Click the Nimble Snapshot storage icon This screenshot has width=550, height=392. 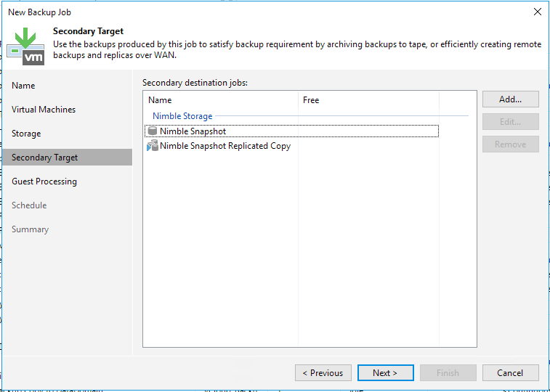click(152, 131)
